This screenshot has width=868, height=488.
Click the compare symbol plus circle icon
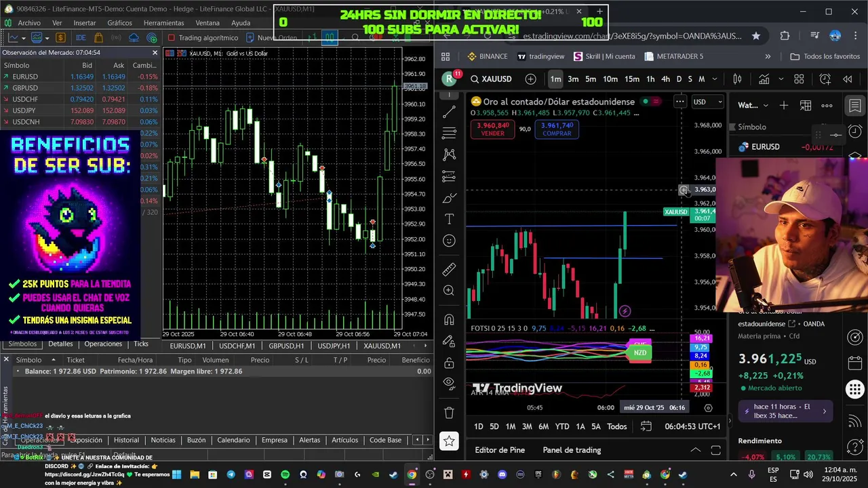[531, 79]
